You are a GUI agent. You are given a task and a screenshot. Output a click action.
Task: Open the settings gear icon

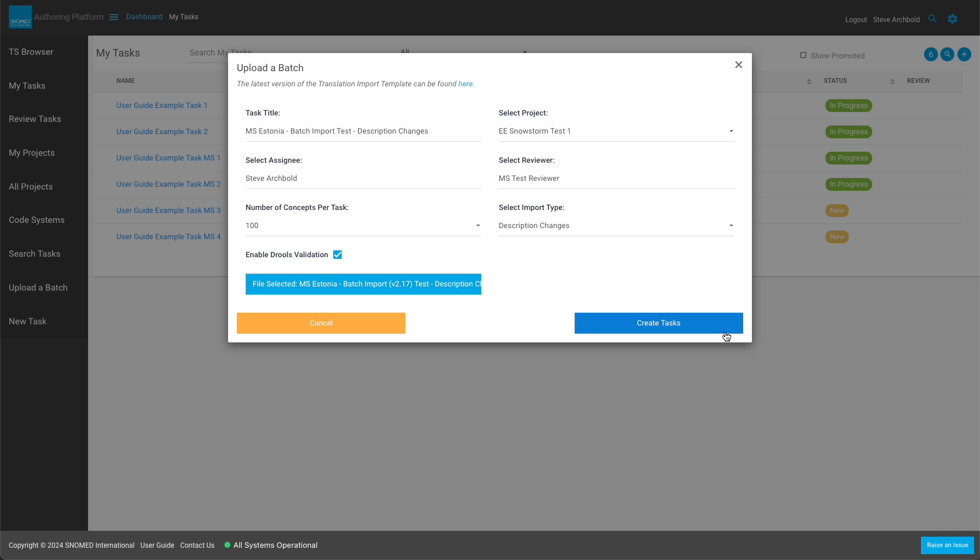pyautogui.click(x=953, y=19)
